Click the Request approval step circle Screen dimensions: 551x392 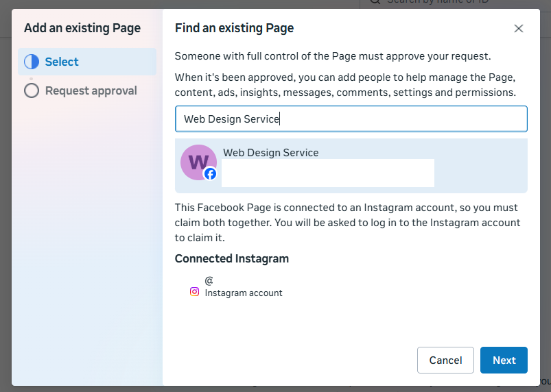point(32,90)
